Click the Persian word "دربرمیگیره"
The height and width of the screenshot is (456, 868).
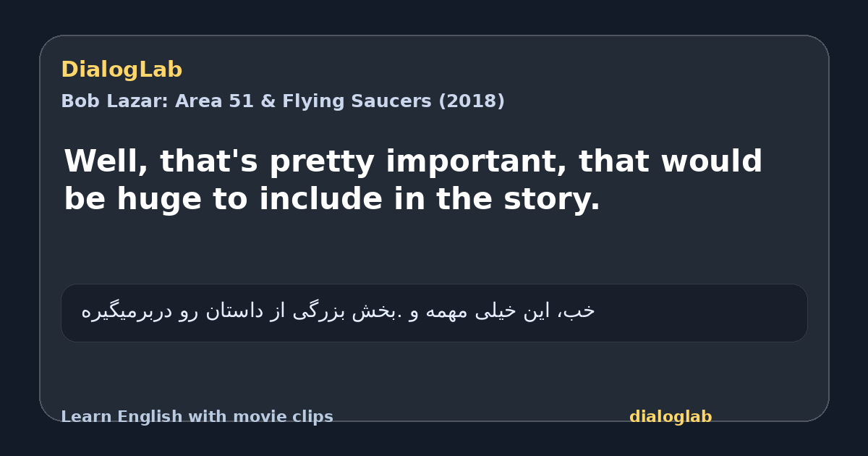pos(127,311)
